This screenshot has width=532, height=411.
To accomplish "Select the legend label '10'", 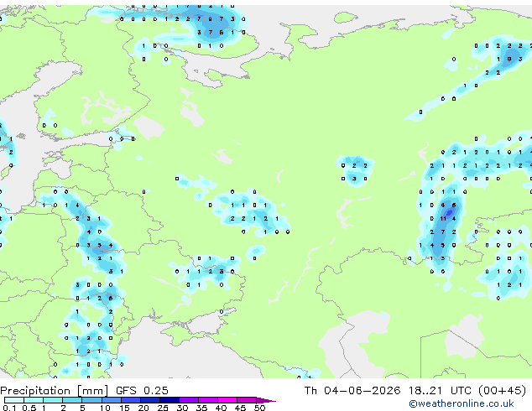I will click(105, 408).
